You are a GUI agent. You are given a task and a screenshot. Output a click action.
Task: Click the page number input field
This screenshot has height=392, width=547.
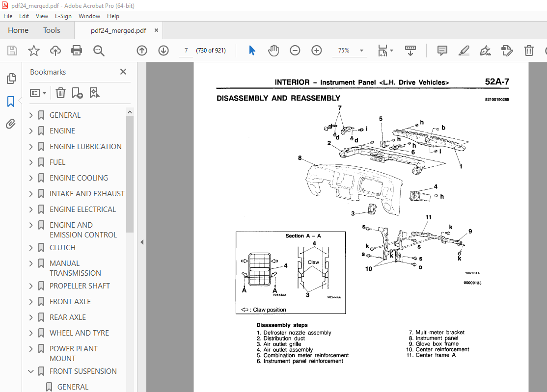(x=186, y=51)
